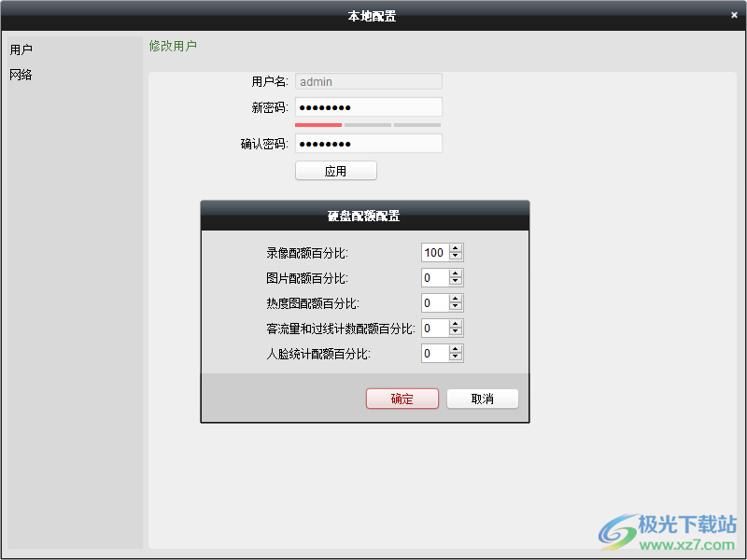Click inside the 确认密码 password field
The image size is (747, 560).
click(x=368, y=143)
